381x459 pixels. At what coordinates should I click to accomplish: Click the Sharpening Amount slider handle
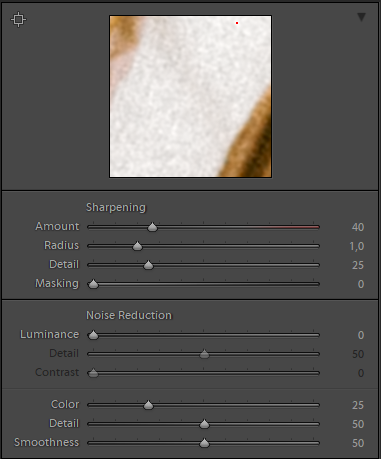click(152, 227)
